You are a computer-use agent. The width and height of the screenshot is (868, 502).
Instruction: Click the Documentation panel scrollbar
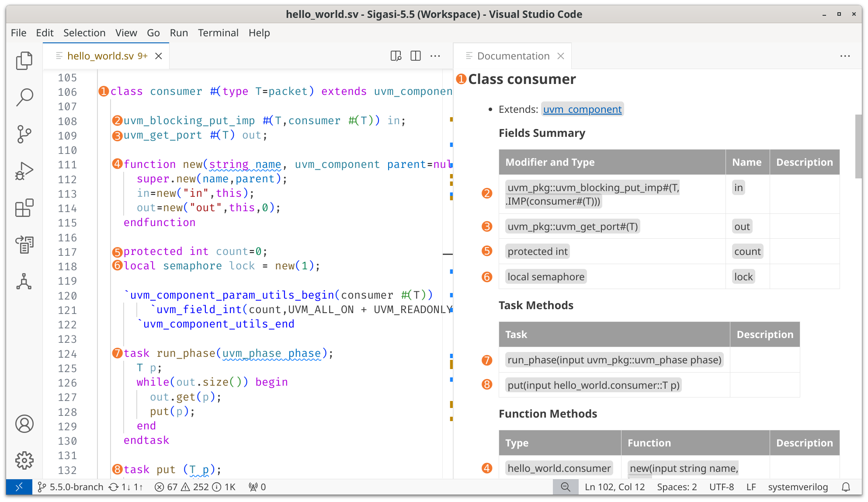[858, 146]
